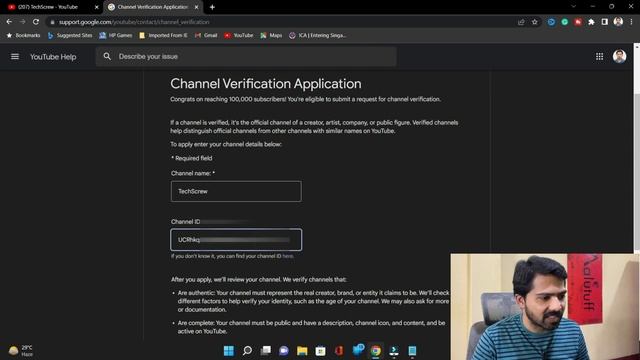Click the Channel name field with TechScrew
The height and width of the screenshot is (360, 640).
(x=236, y=191)
